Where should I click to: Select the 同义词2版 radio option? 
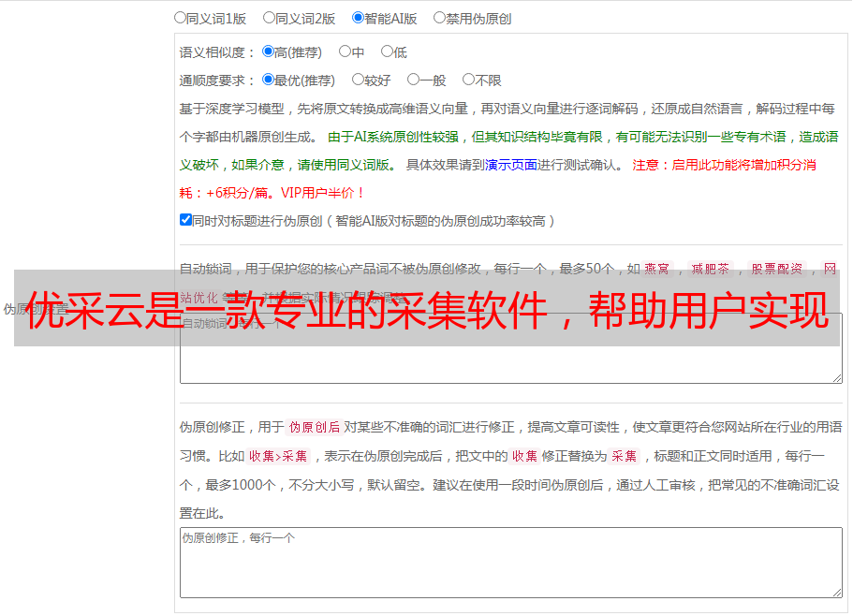[x=269, y=18]
